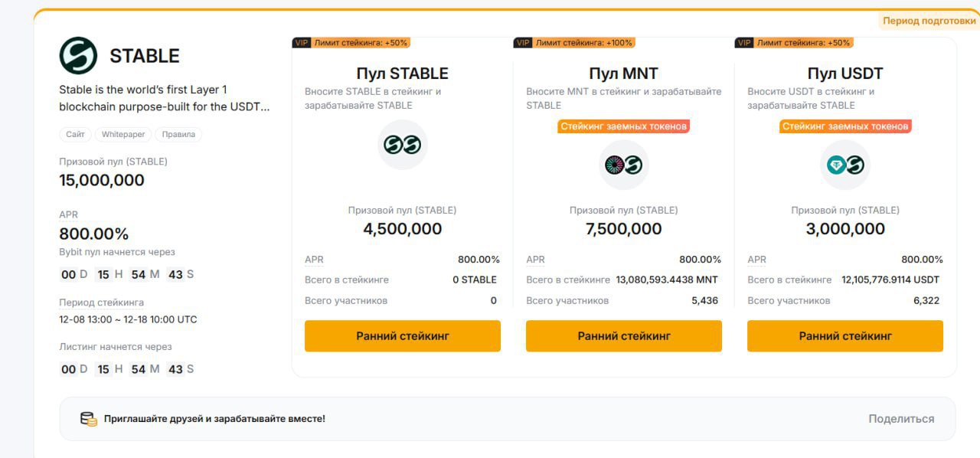Image resolution: width=980 pixels, height=458 pixels.
Task: Click Поделиться to share with friends
Action: pyautogui.click(x=900, y=418)
